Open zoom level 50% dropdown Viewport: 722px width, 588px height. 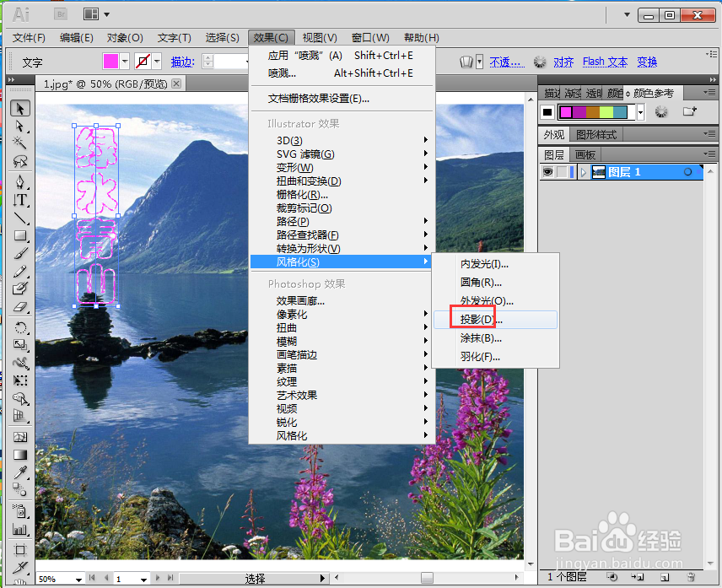(x=78, y=580)
